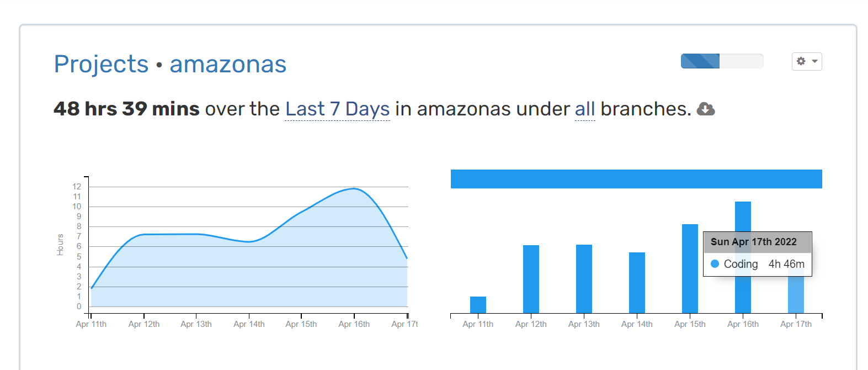This screenshot has width=868, height=370.
Task: Open the amazonas project title link
Action: click(x=228, y=65)
